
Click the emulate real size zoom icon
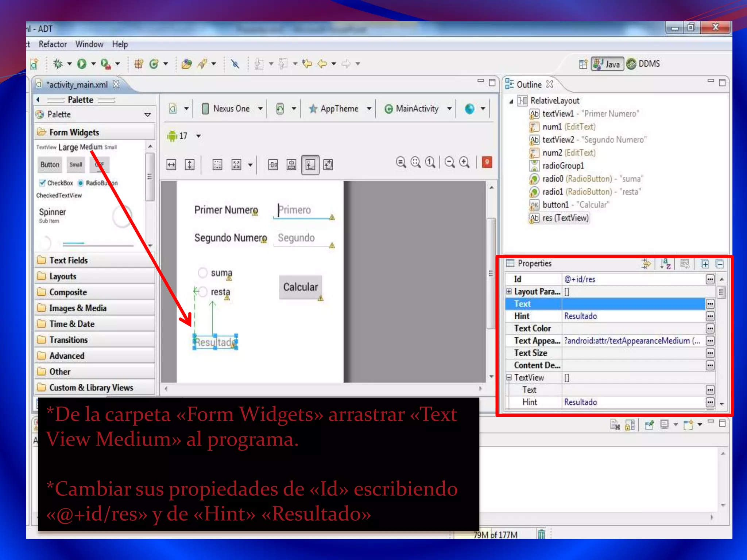(401, 162)
